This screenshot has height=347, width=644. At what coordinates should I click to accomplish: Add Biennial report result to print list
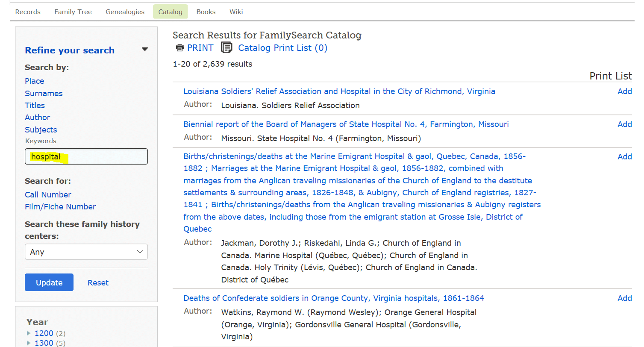[x=625, y=124]
